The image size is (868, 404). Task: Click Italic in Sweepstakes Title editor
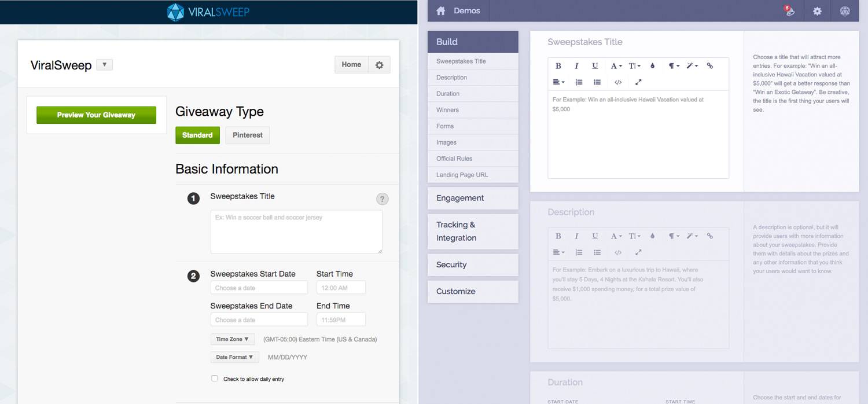click(576, 66)
